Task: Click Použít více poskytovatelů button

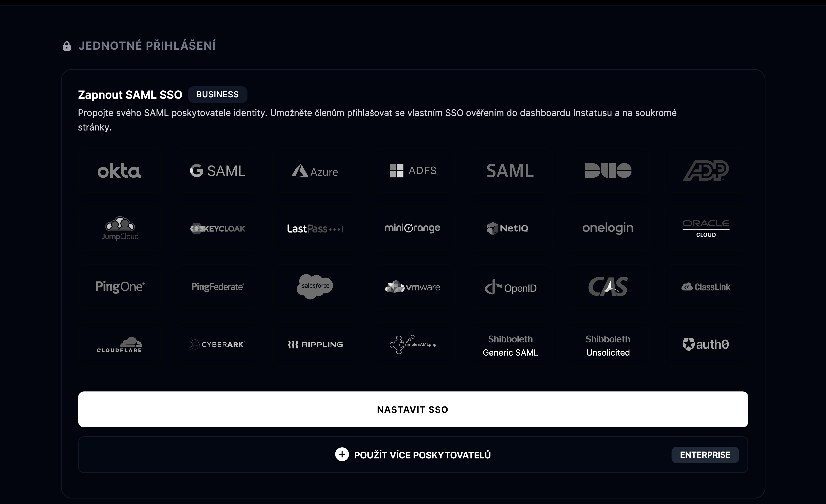Action: (x=413, y=455)
